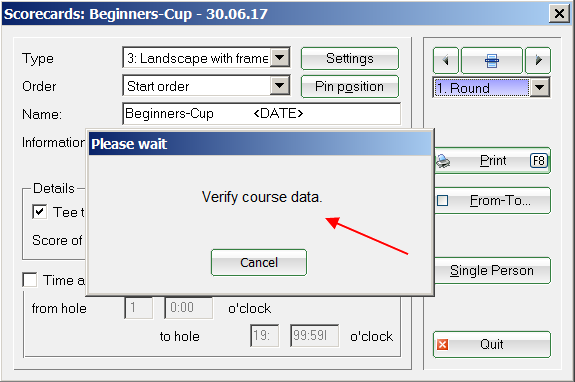
Task: Click the Pin position button
Action: [350, 87]
